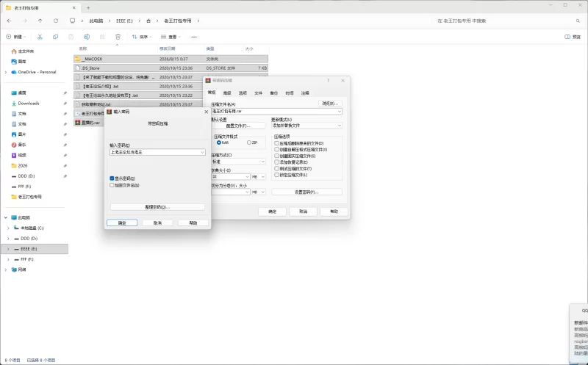
Task: Switch to the Backup tab in archive dialog
Action: (274, 93)
